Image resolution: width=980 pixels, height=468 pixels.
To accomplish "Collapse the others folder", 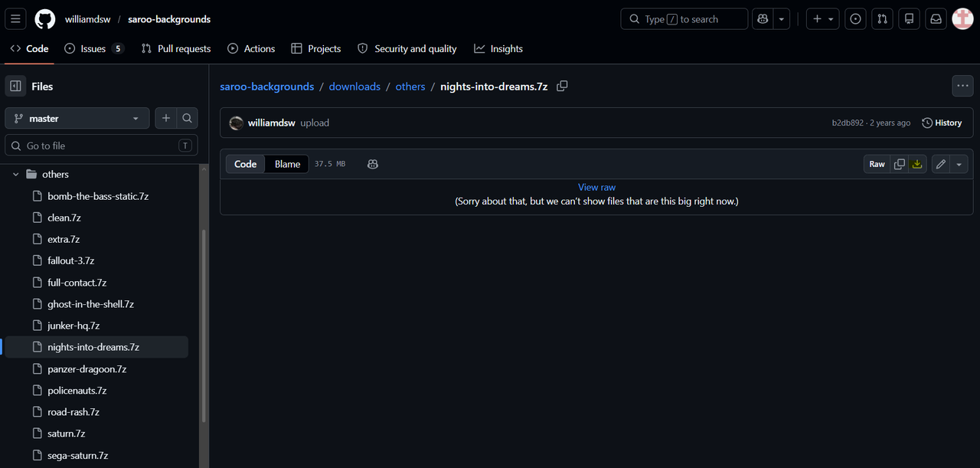I will tap(15, 175).
